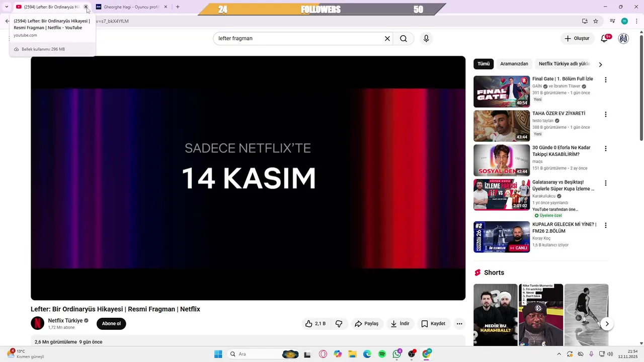The width and height of the screenshot is (644, 362).
Task: Open Copilot from the taskbar
Action: point(338,354)
